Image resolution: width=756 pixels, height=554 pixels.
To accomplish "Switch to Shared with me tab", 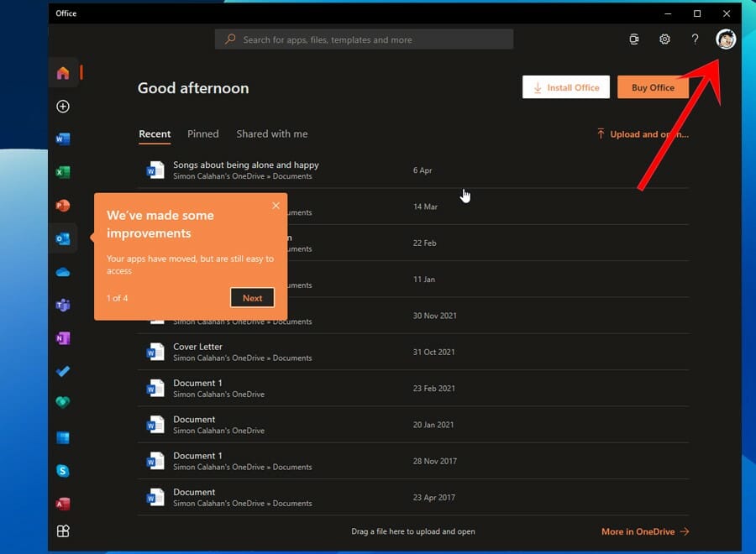I will pyautogui.click(x=272, y=134).
